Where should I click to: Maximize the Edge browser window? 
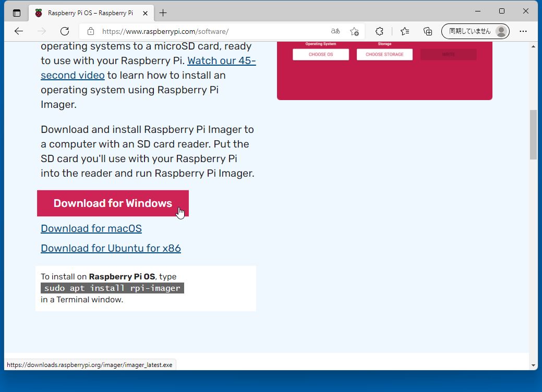point(502,11)
